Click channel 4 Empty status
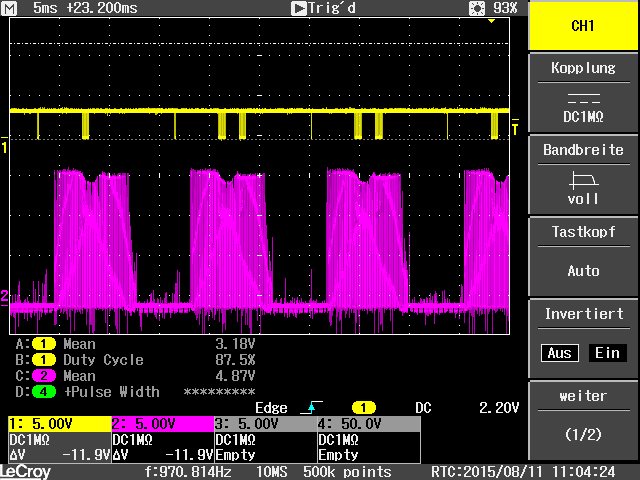 coord(338,455)
